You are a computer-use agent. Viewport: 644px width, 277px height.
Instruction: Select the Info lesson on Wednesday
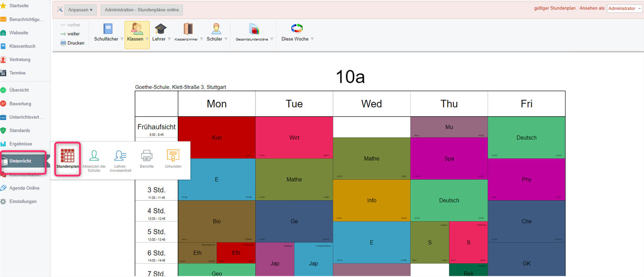click(371, 200)
